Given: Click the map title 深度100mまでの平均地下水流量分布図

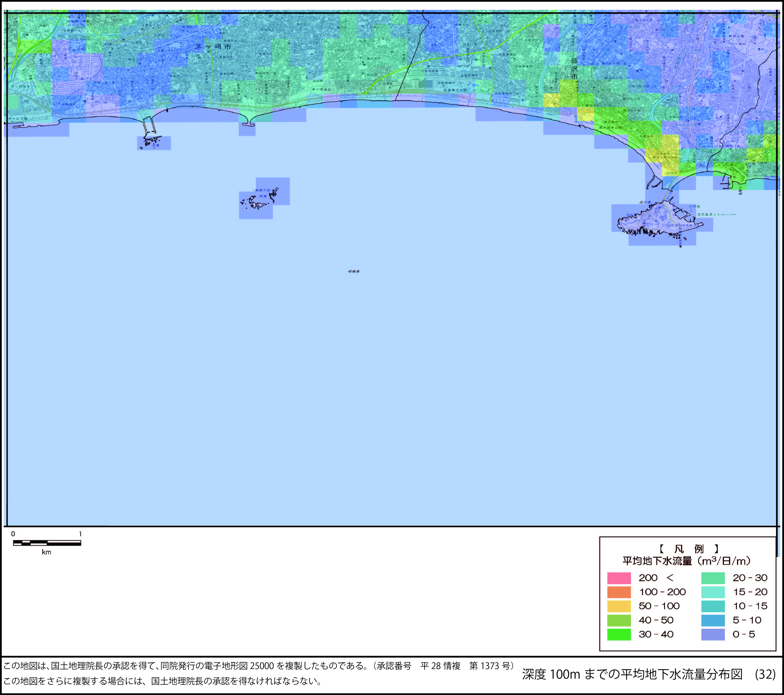Looking at the screenshot, I should 632,674.
